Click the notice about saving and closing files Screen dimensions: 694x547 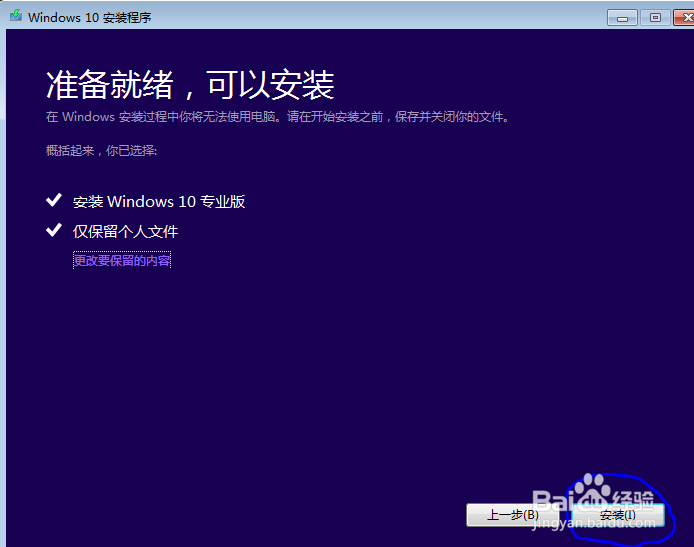278,117
